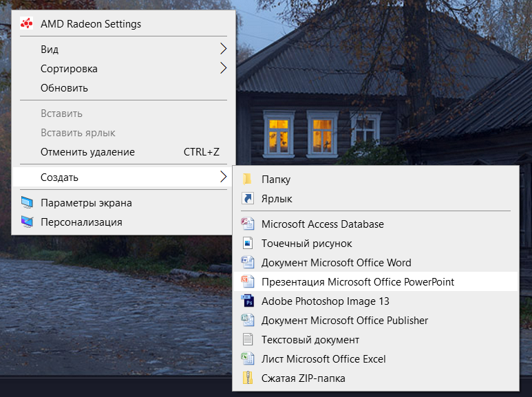532x397 pixels.
Task: Select Обновить to refresh desktop
Action: [x=123, y=88]
